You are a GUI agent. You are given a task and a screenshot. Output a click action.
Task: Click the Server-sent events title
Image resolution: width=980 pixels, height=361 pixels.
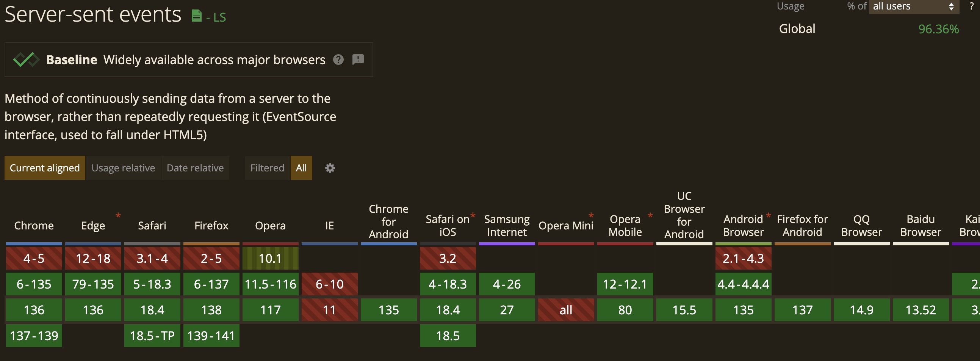[x=93, y=14]
